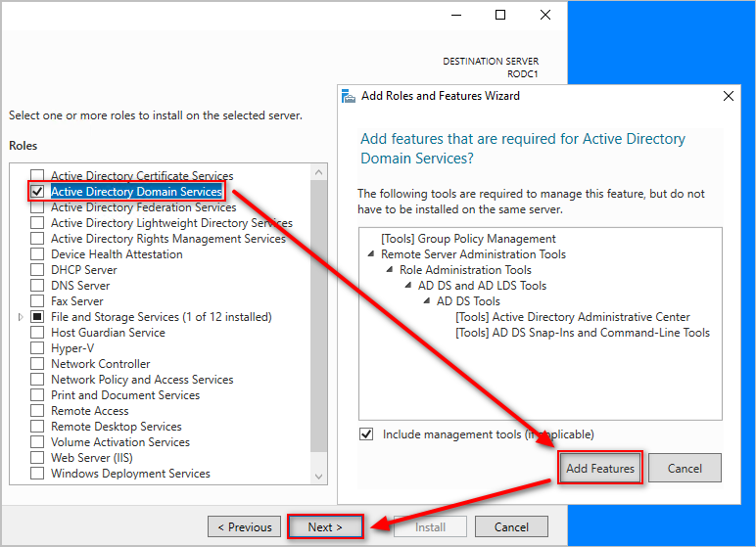Collapse the AD DS Tools node

[x=427, y=300]
